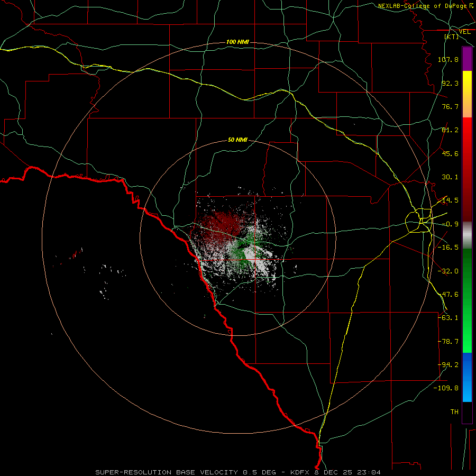Click the blue segment of the velocity scale
This screenshot has width=476, height=476.
pyautogui.click(x=467, y=377)
